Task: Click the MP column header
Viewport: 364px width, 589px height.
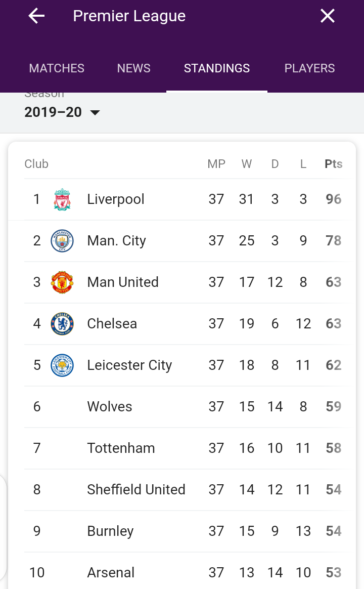Action: [x=216, y=164]
